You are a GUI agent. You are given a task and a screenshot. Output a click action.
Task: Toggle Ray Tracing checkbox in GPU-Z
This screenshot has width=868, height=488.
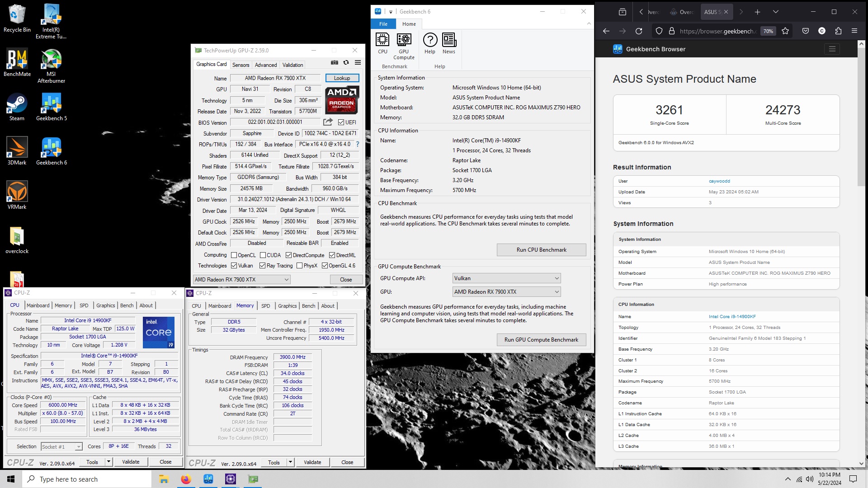pos(262,266)
